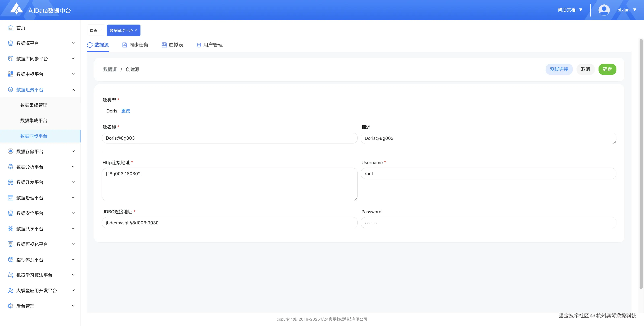The width and height of the screenshot is (644, 326).
Task: Click the 数据中枢平台 sidebar icon
Action: click(10, 74)
